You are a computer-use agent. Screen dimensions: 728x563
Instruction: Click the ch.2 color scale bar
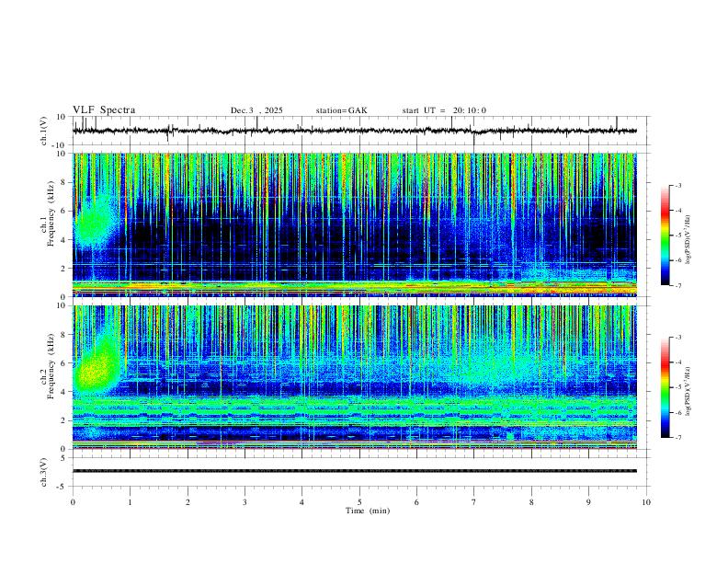pos(665,387)
